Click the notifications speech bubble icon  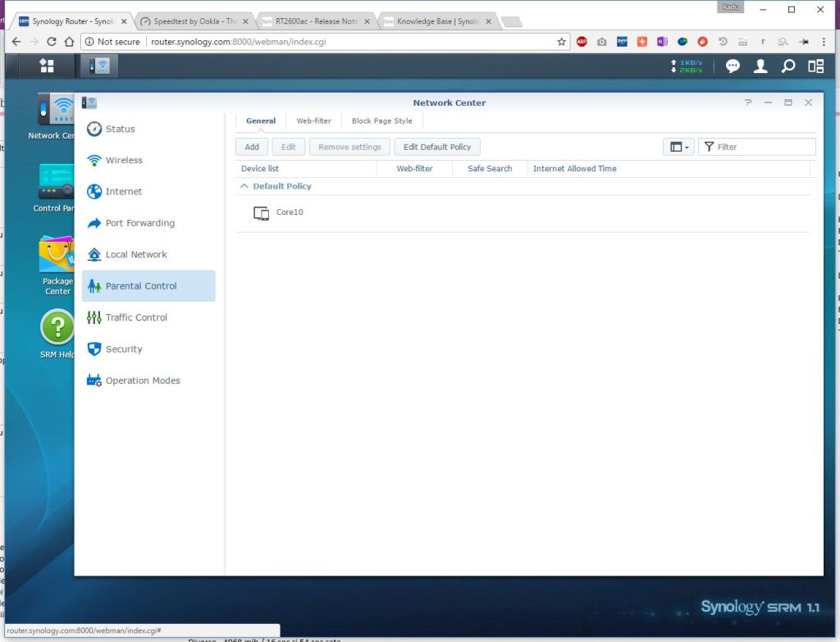coord(733,66)
